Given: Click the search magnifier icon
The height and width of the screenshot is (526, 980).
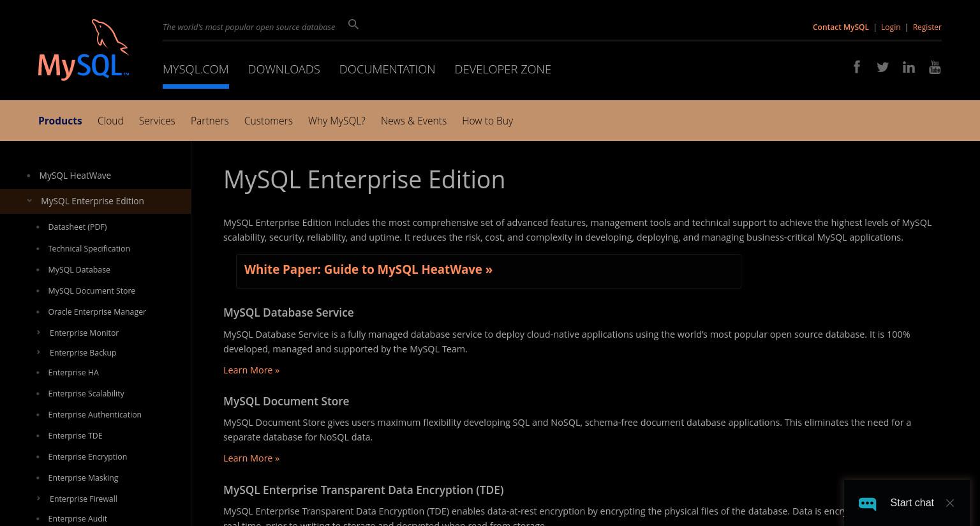Looking at the screenshot, I should click(x=353, y=24).
